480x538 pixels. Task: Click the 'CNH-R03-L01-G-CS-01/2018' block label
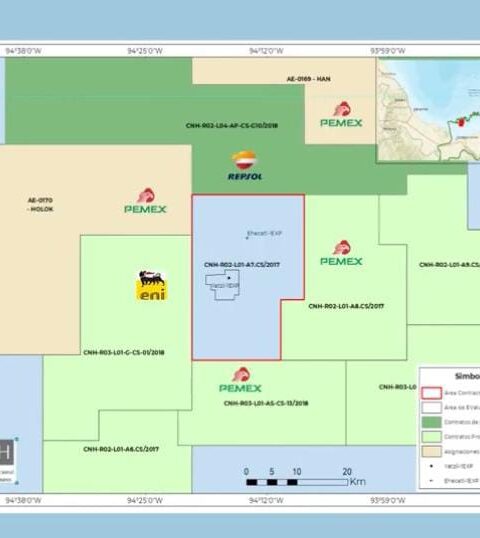point(124,352)
